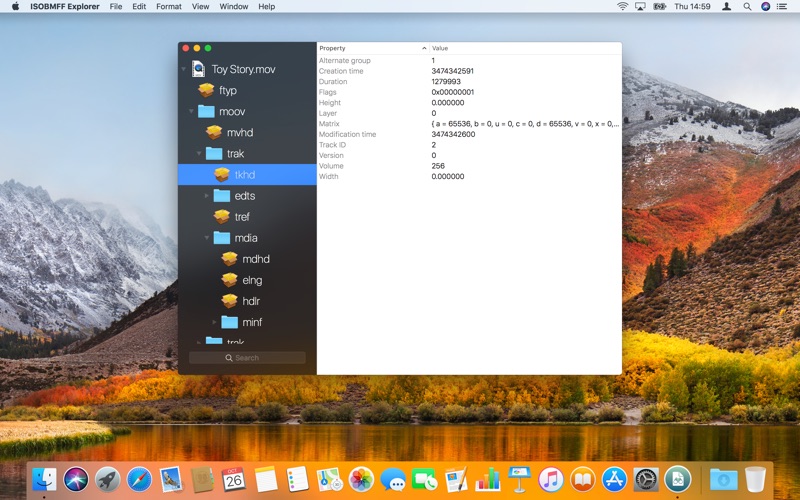Expand the minf disclosure triangle
The image size is (800, 500).
pos(214,322)
